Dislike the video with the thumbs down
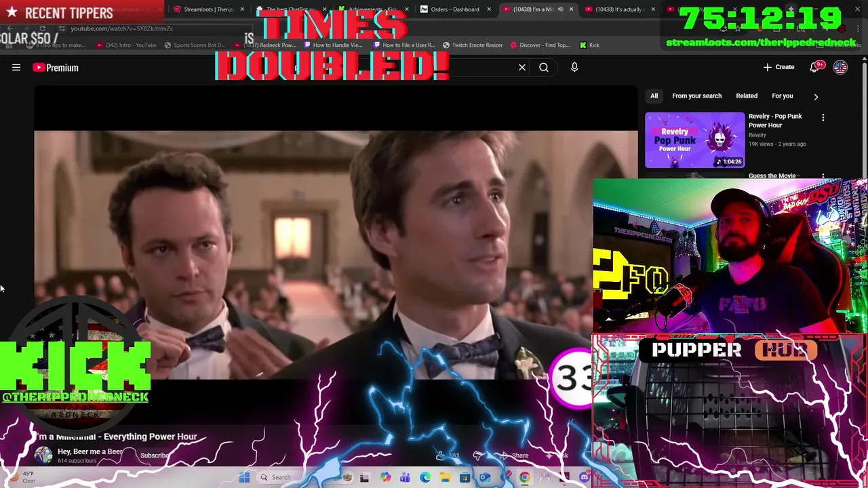868x488 pixels. [479, 455]
